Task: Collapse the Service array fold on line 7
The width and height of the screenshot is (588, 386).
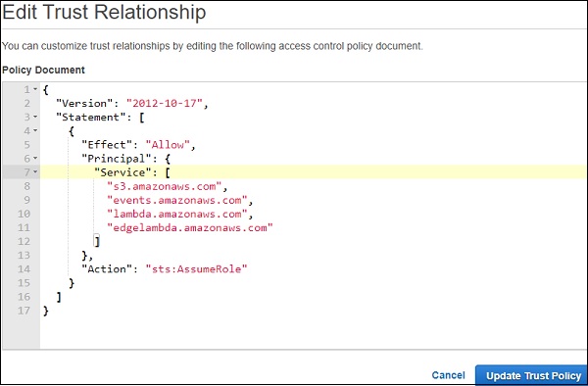Action: tap(35, 172)
